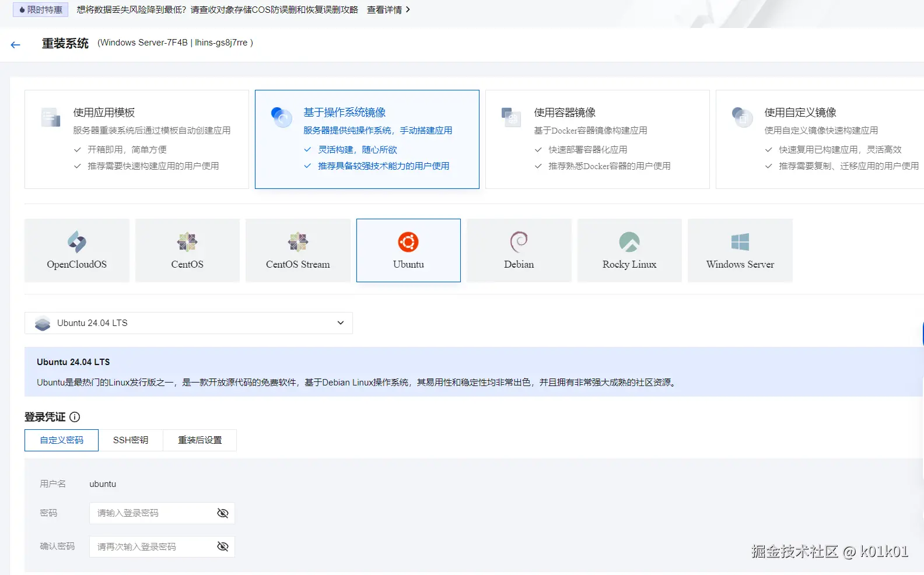Click the 推荐熟悉Docker容器的用户使用 line
This screenshot has height=575, width=924.
[609, 166]
